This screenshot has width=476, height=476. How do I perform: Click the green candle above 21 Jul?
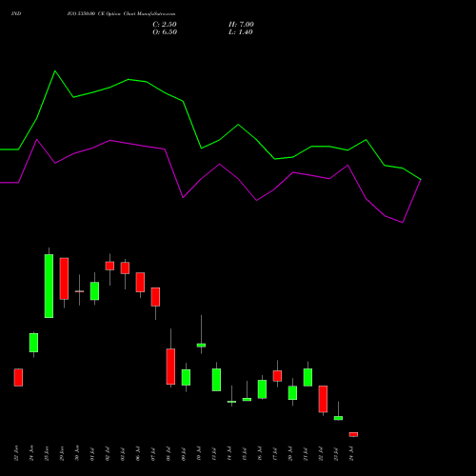pyautogui.click(x=307, y=377)
